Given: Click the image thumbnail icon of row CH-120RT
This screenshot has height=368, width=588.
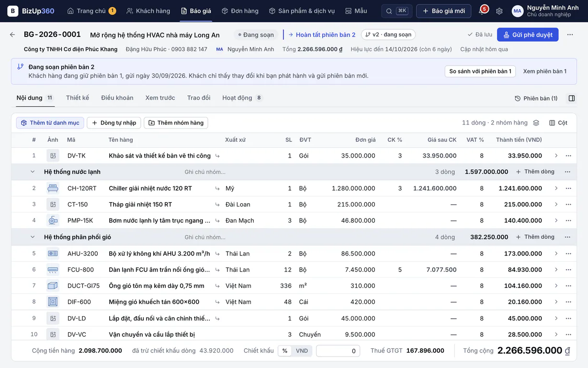Looking at the screenshot, I should pos(53,188).
